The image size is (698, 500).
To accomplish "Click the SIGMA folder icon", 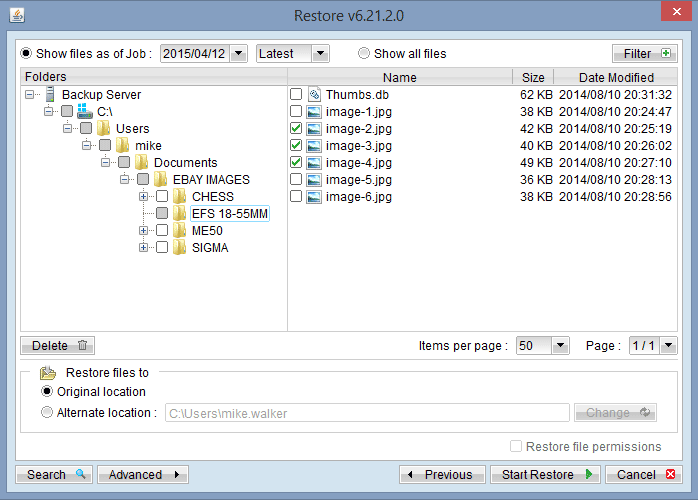I will point(180,248).
